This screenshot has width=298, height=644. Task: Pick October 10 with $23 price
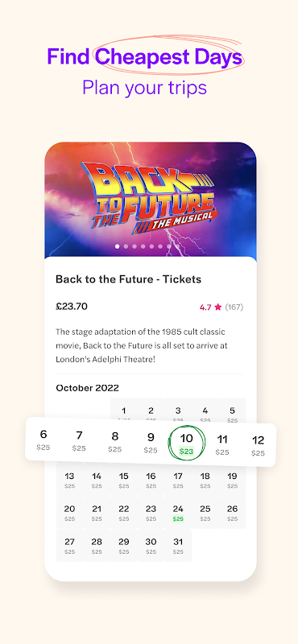pos(186,444)
